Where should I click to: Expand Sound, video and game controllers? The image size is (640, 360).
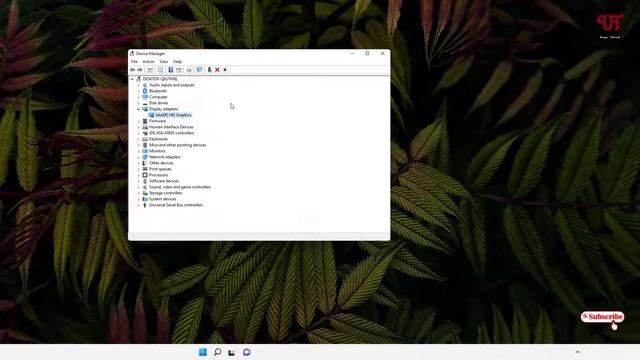tap(138, 187)
